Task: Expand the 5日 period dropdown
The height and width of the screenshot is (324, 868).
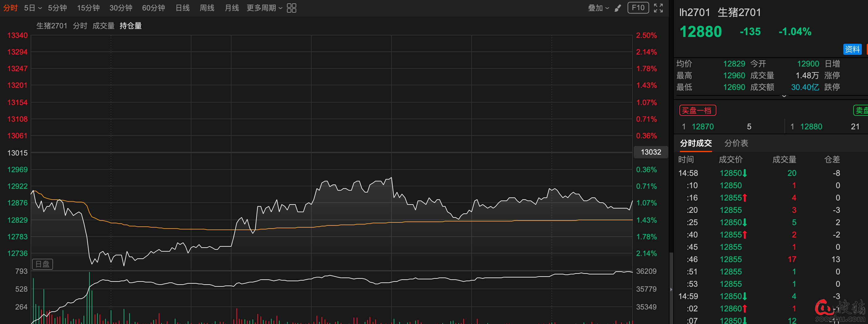Action: tap(33, 8)
